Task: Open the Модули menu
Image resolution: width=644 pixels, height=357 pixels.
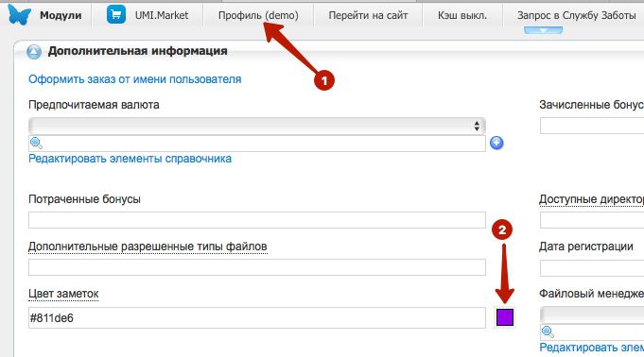Action: [x=61, y=15]
